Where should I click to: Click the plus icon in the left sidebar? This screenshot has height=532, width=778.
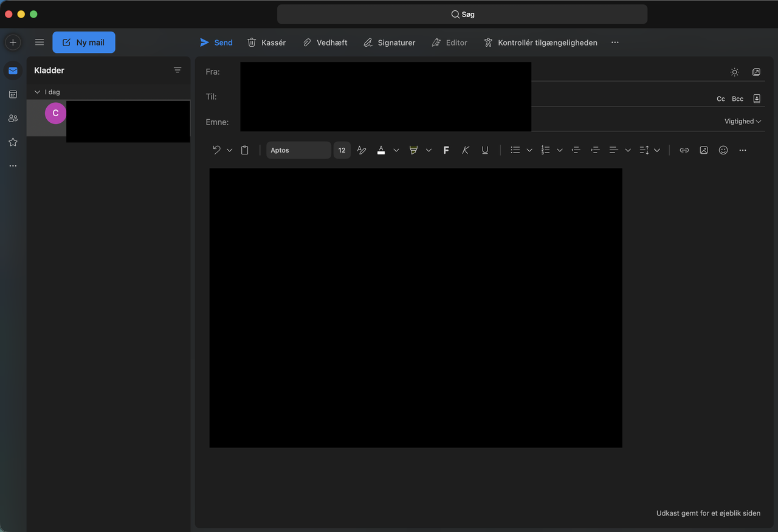click(13, 43)
